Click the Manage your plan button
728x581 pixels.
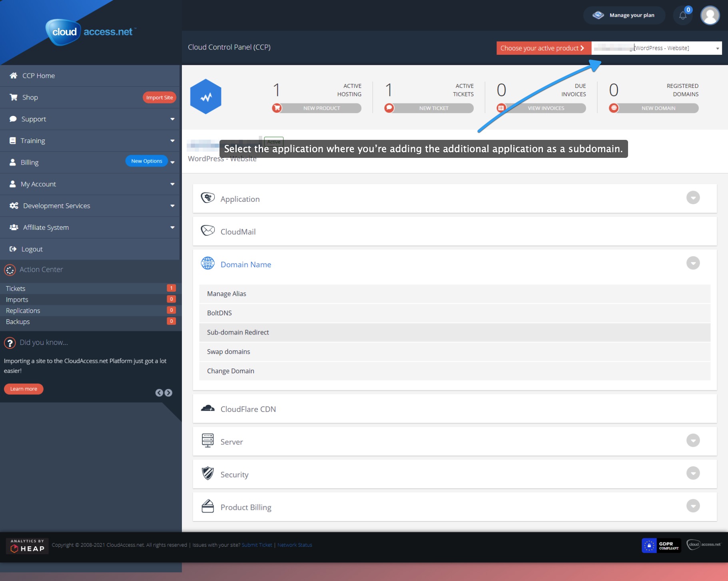click(x=624, y=15)
